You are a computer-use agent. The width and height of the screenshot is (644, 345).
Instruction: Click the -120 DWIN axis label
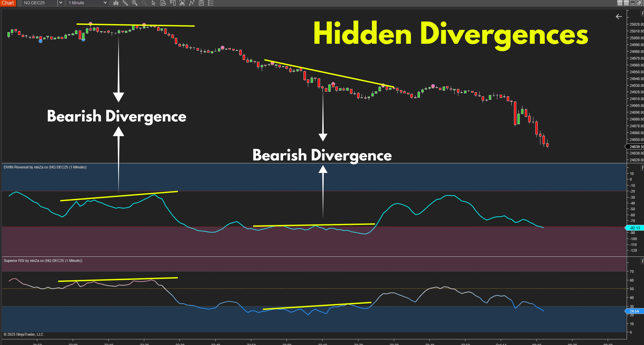click(633, 250)
